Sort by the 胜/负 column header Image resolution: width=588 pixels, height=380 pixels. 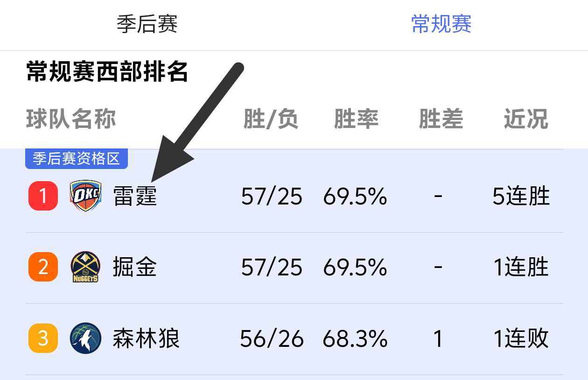[x=271, y=120]
